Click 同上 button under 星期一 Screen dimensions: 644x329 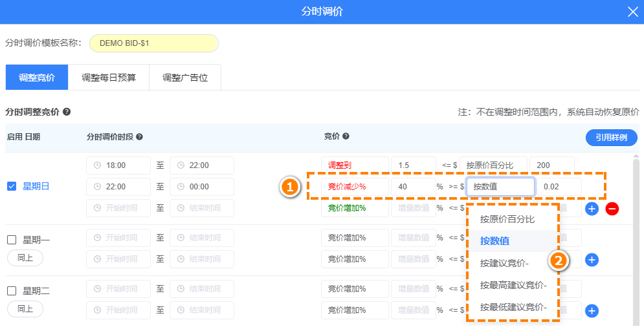(25, 258)
